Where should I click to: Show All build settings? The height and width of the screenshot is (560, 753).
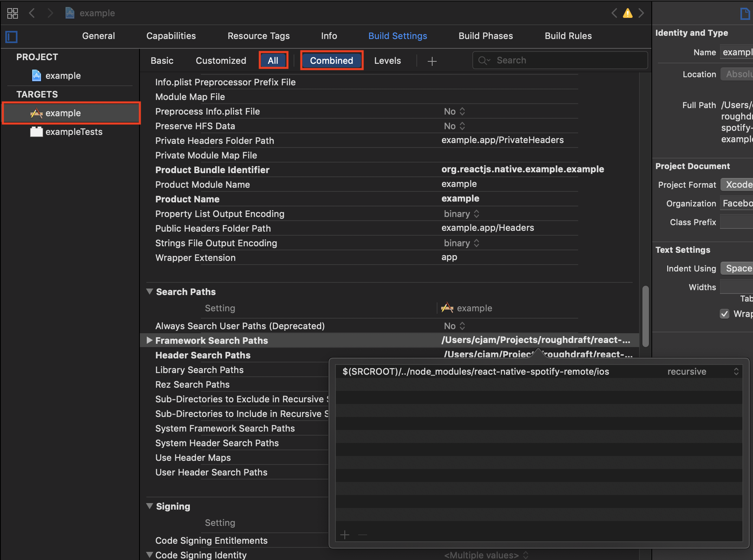pos(273,61)
